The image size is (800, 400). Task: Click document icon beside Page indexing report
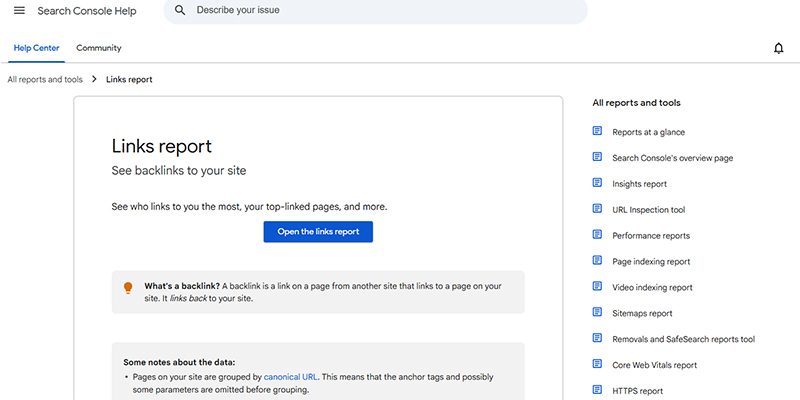[597, 261]
